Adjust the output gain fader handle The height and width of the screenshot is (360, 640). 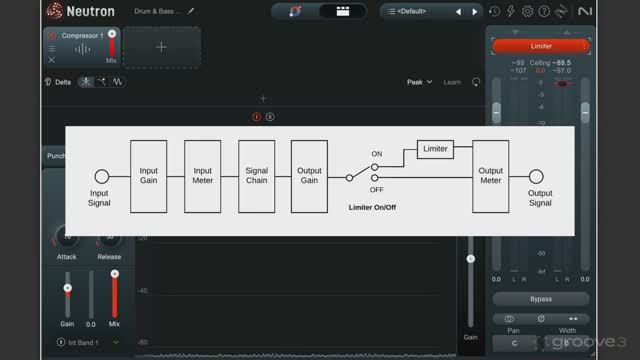coord(585,112)
